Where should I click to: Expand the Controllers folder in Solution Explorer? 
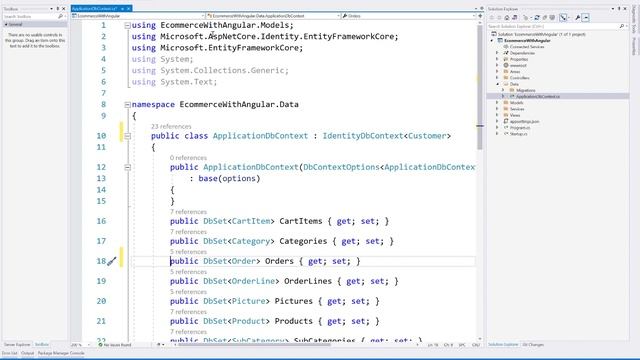tap(497, 78)
